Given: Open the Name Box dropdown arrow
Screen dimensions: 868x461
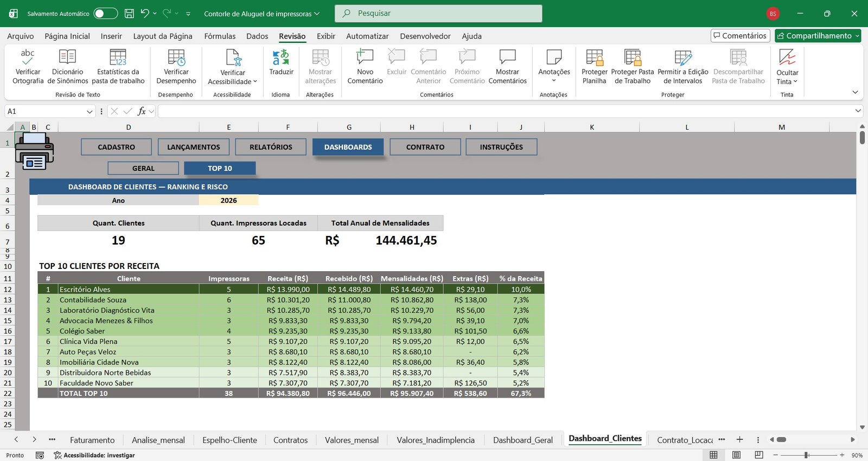Looking at the screenshot, I should [x=90, y=111].
